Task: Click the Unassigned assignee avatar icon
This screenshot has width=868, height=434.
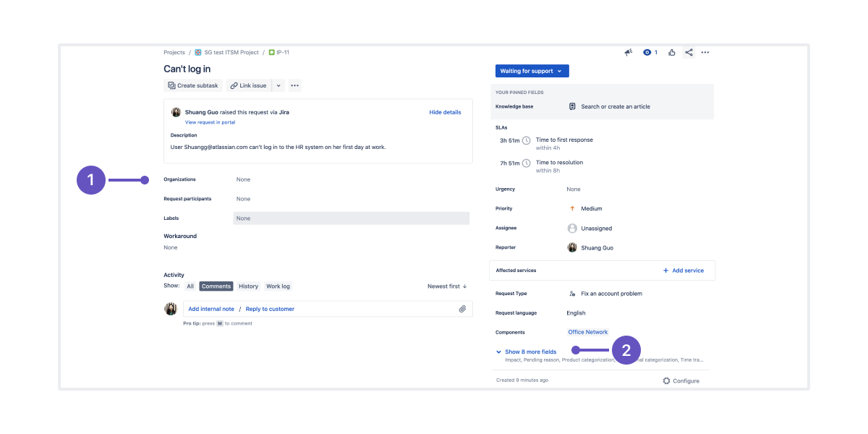Action: [x=572, y=228]
